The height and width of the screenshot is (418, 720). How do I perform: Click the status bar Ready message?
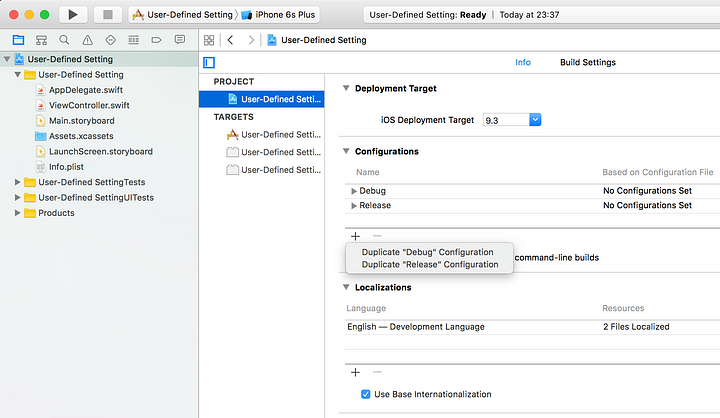(428, 15)
